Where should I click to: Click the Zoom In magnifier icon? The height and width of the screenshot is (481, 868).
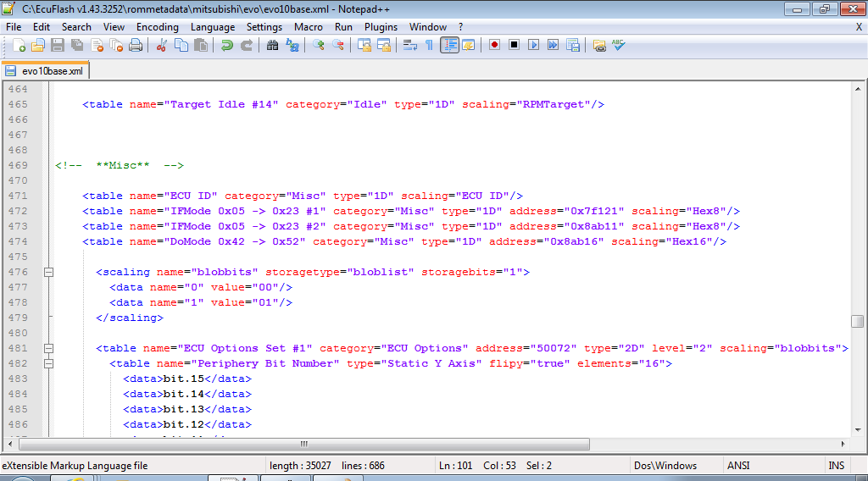point(319,45)
